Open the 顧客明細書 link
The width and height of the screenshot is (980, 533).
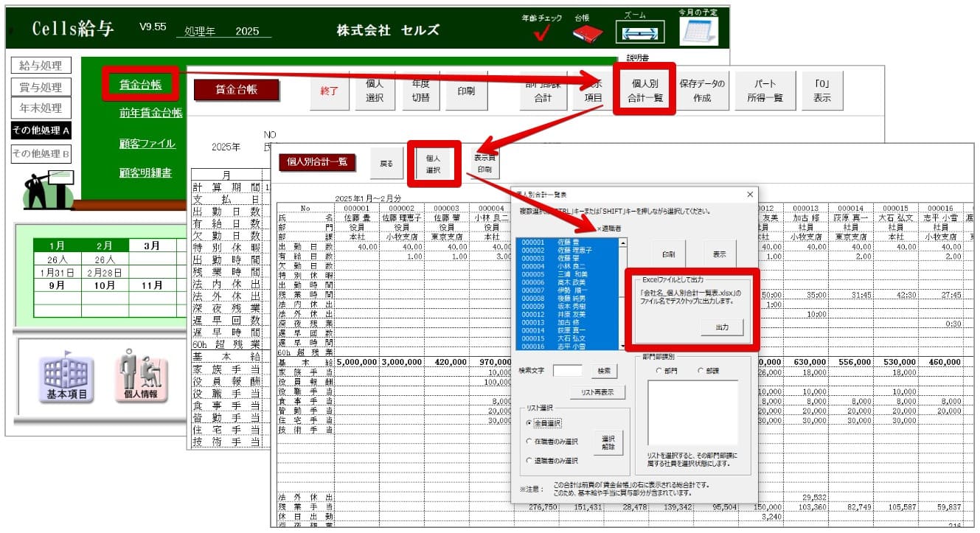point(145,173)
